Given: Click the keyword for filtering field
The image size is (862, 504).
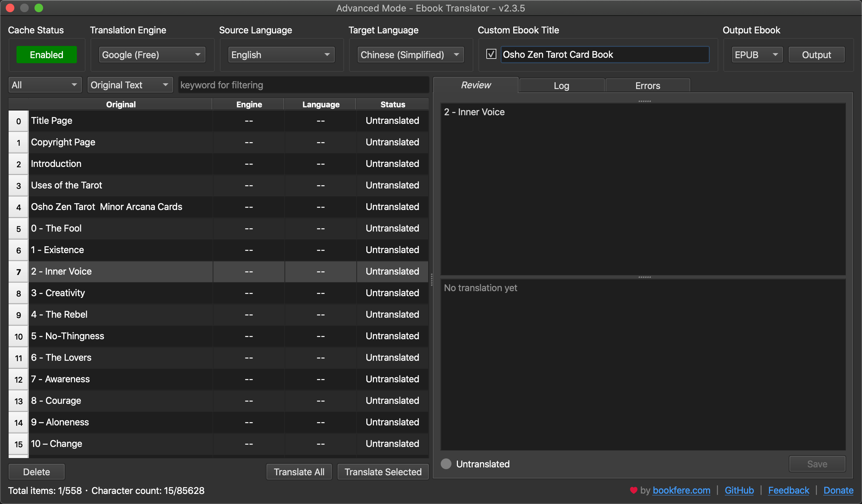Looking at the screenshot, I should 303,85.
